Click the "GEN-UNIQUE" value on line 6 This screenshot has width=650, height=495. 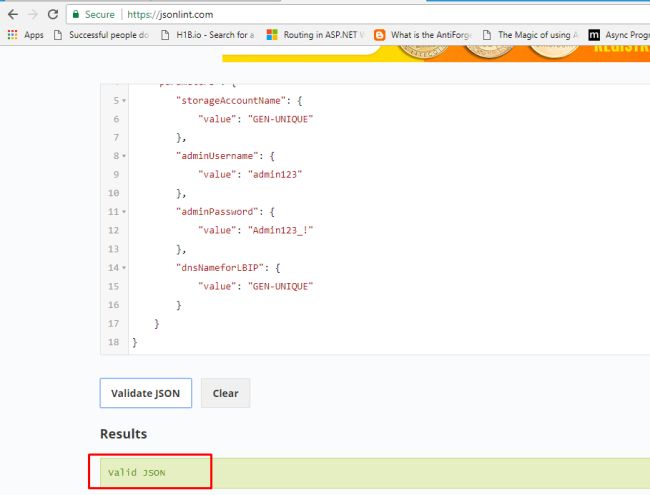coord(280,119)
